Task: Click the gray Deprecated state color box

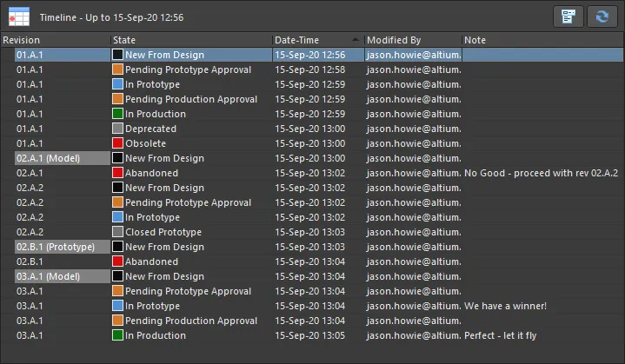Action: point(117,129)
